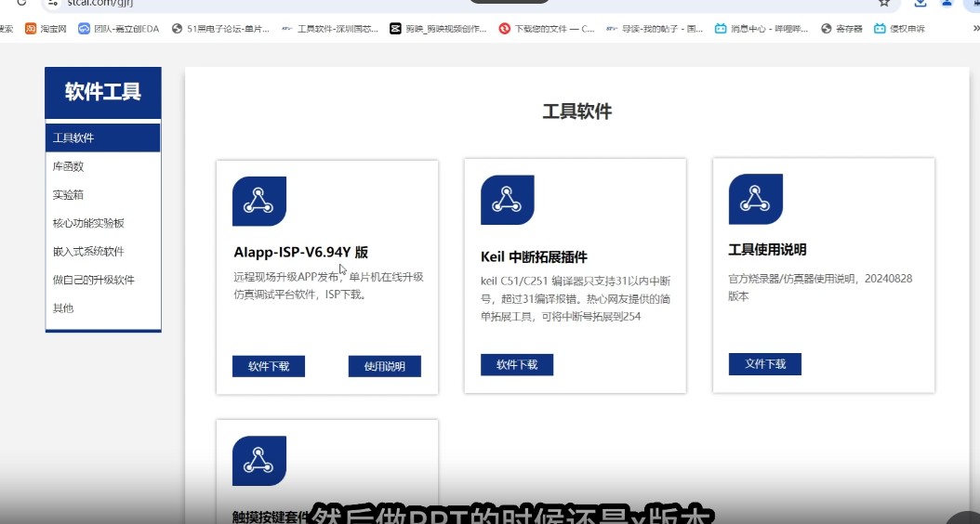
Task: Click the Keil 中断拓展插件 card icon
Action: tap(508, 200)
